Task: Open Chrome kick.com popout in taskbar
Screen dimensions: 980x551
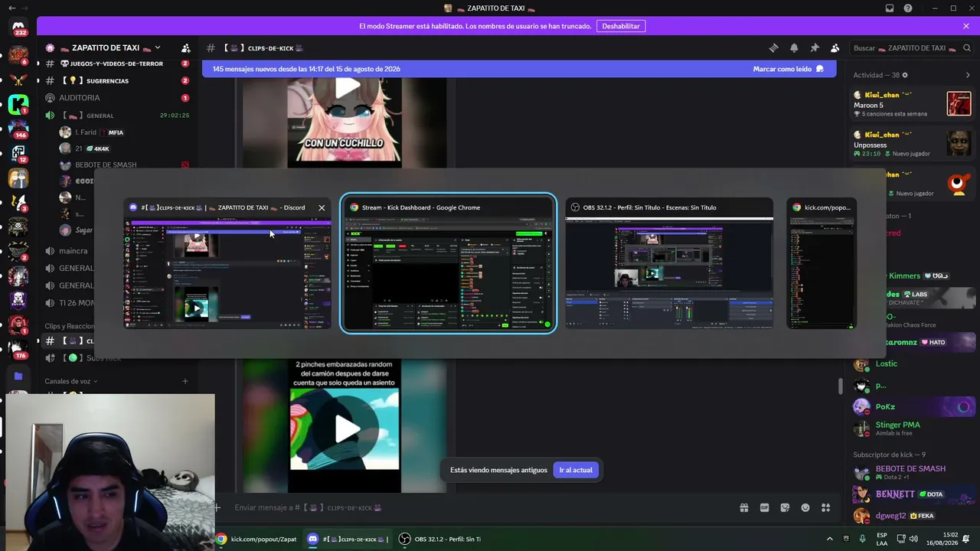Action: (256, 539)
